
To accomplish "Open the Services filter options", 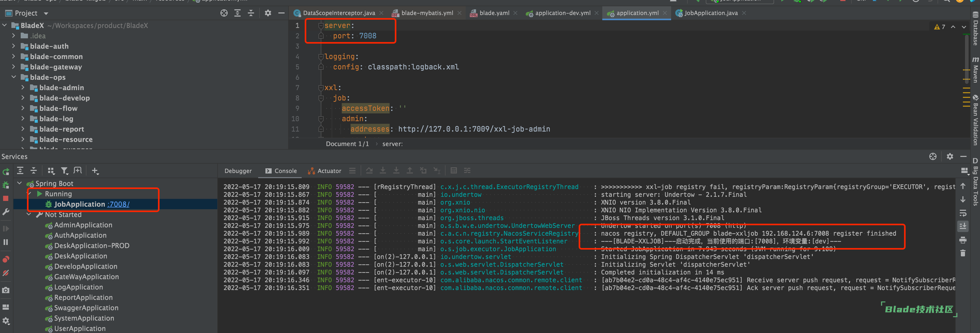I will point(65,170).
